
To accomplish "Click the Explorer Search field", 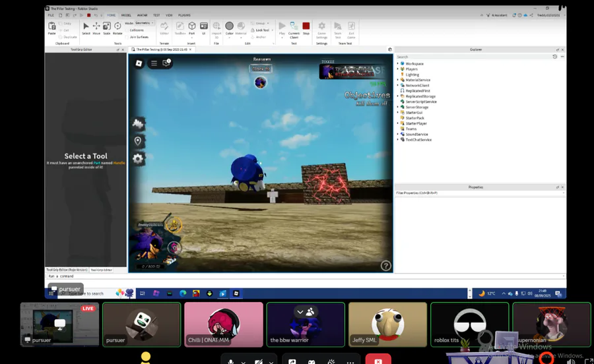I will point(473,57).
